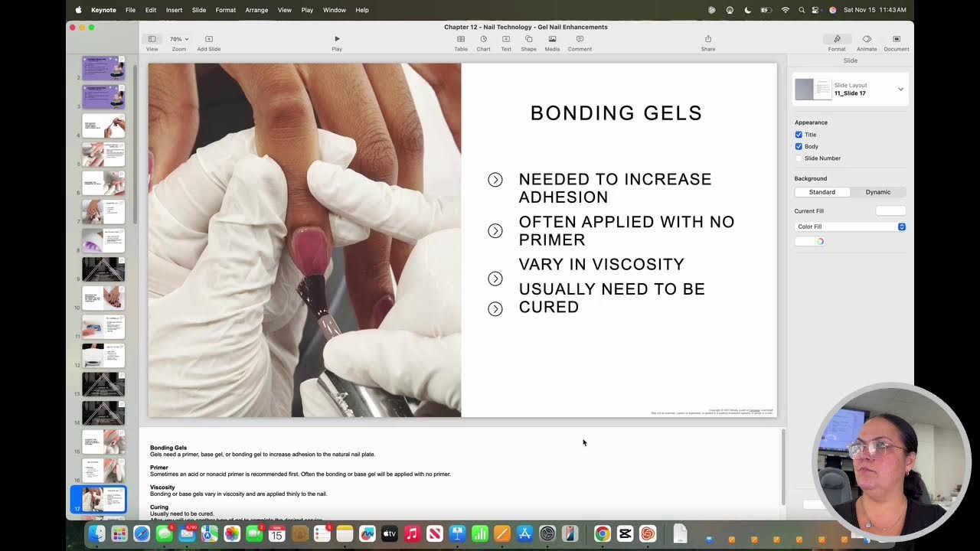Open Photos from the Dock
The image size is (980, 551).
232,533
